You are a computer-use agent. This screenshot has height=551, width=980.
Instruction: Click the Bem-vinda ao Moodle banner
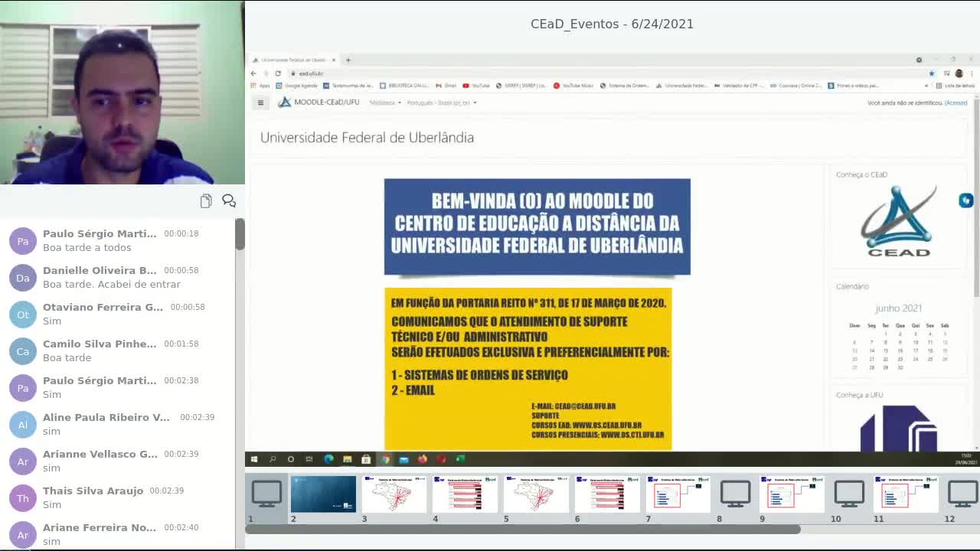click(537, 227)
